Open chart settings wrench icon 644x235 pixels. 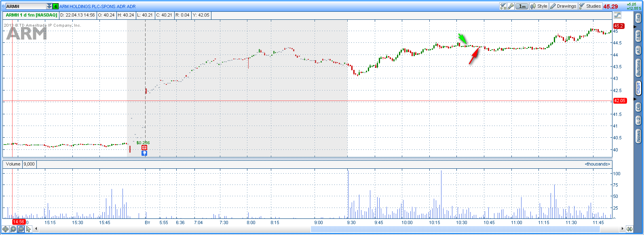[x=511, y=6]
